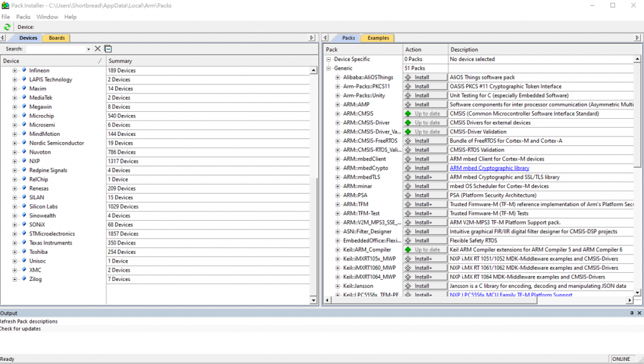Switch to the Boards tab
644x364 pixels.
click(x=57, y=38)
